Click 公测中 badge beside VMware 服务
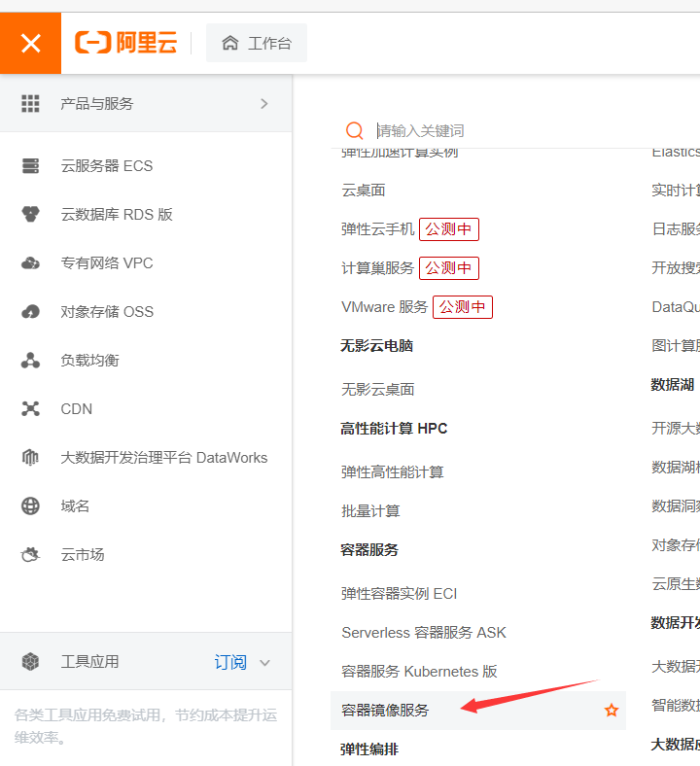The width and height of the screenshot is (700, 766). pyautogui.click(x=463, y=307)
